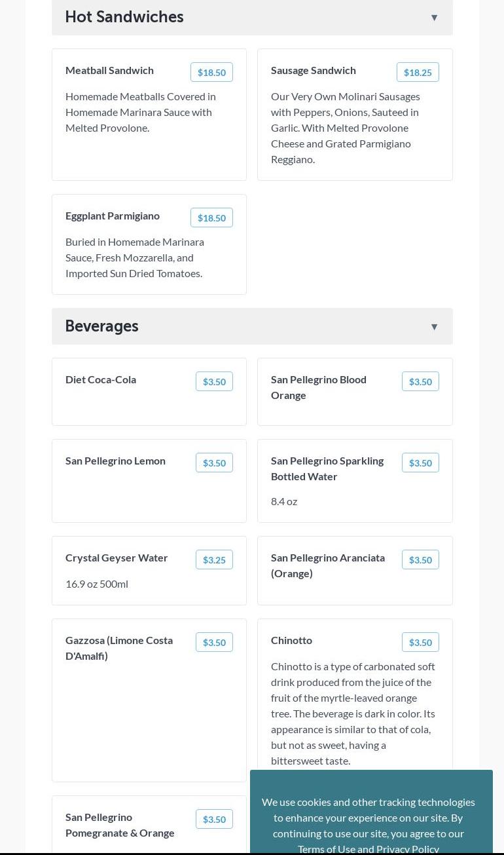Click San Pellegrino Lemon $3.50 price
This screenshot has height=855, width=504.
(214, 463)
